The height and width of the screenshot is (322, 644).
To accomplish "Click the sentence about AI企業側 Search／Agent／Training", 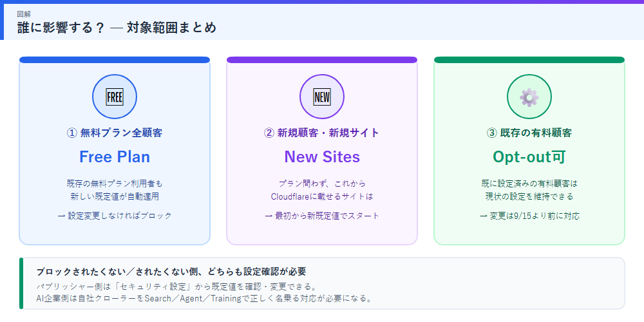I will [x=204, y=298].
